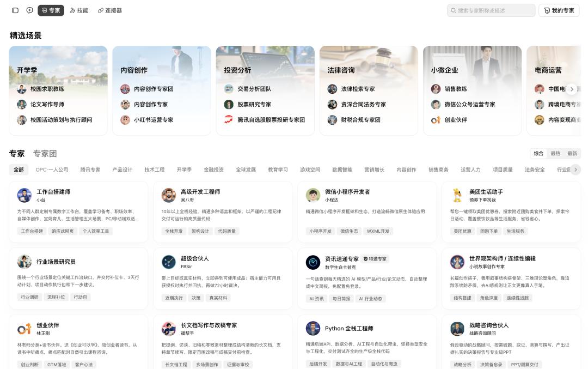This screenshot has width=588, height=369.
Task: Sort experts by 最热
Action: pyautogui.click(x=555, y=154)
